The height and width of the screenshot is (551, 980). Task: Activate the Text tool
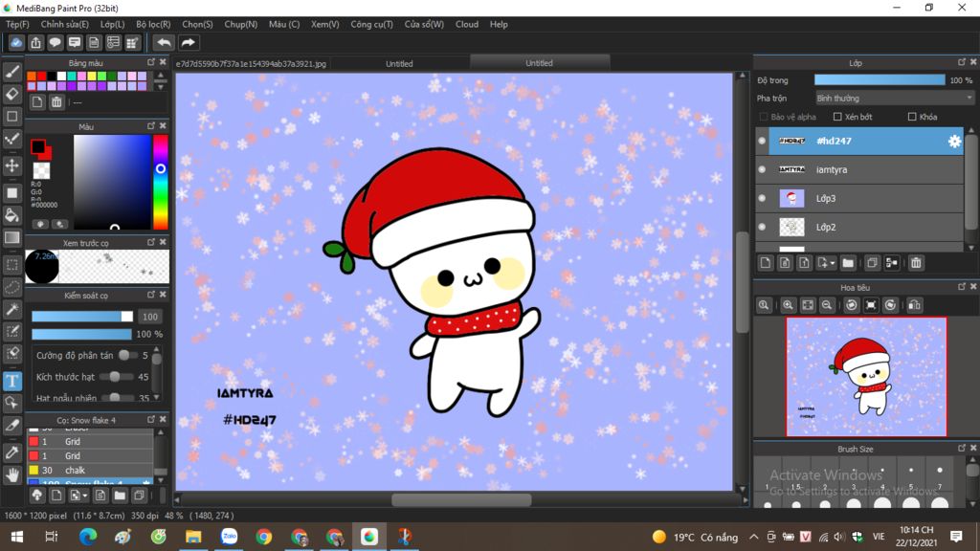(11, 381)
